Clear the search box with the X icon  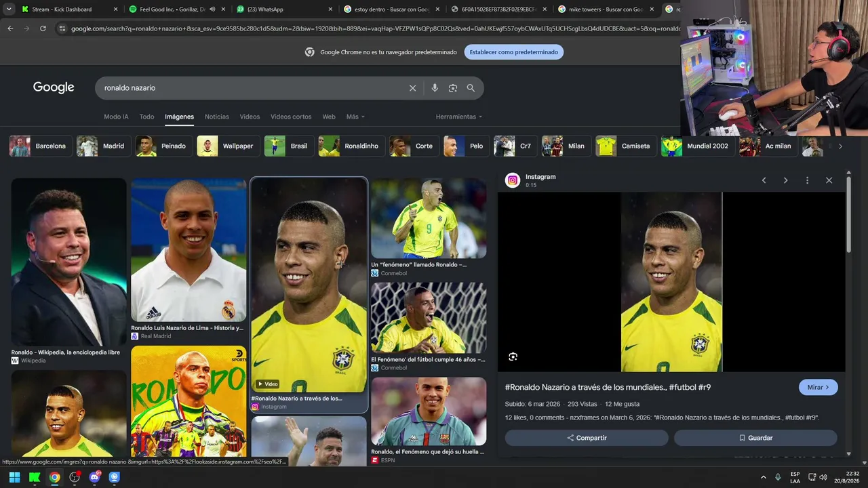[x=412, y=88]
